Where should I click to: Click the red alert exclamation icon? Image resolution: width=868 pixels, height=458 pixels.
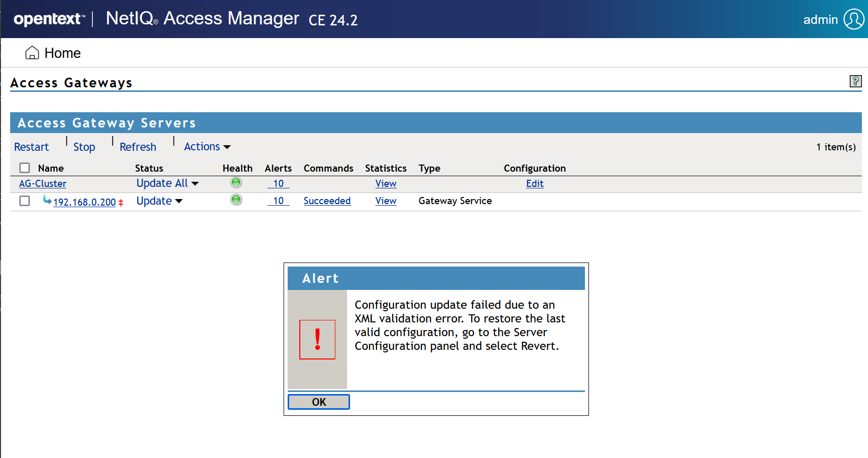(317, 340)
